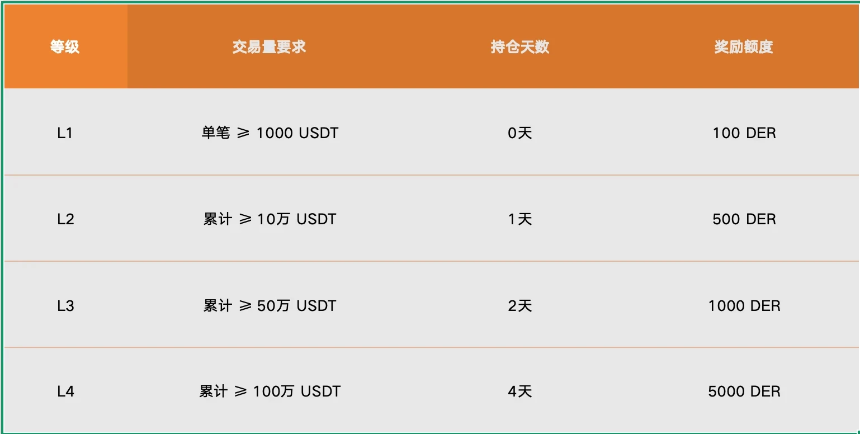Select the 0天 holding days cell
860x434 pixels.
point(520,133)
